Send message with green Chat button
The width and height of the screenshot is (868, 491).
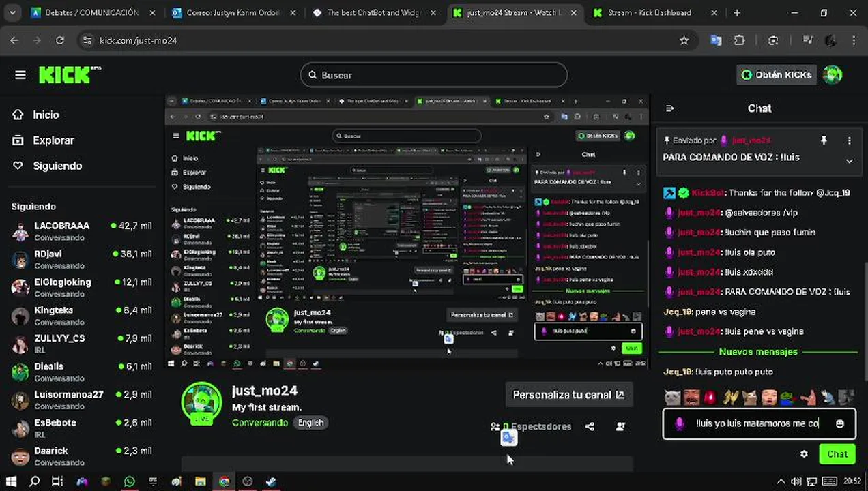[x=837, y=453]
